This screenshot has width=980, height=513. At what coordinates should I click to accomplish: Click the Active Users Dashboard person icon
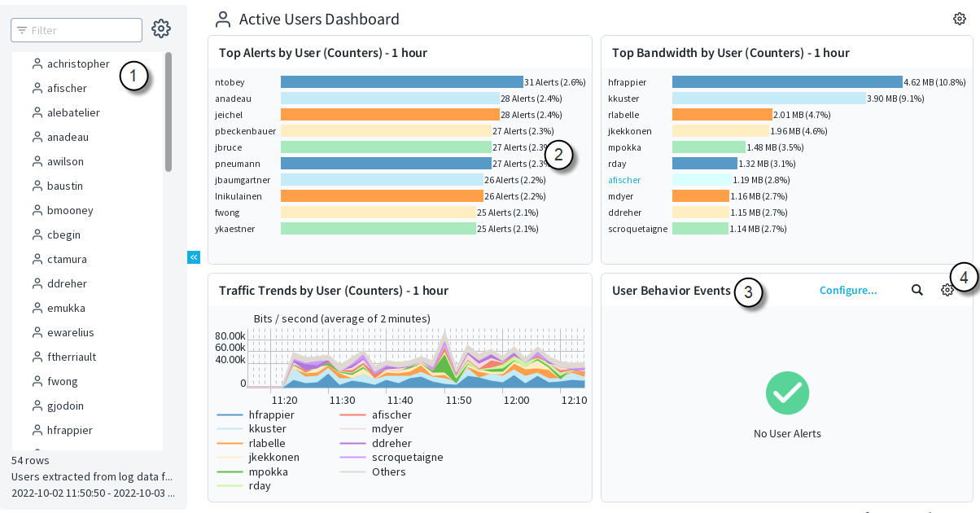pos(222,20)
